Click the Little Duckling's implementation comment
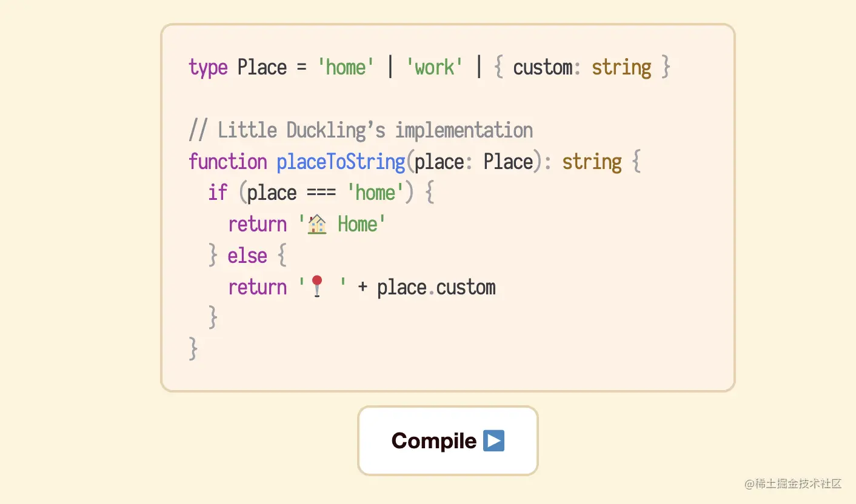 tap(361, 130)
